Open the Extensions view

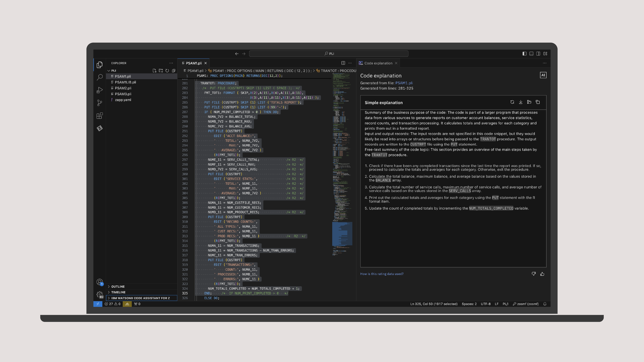[x=100, y=116]
